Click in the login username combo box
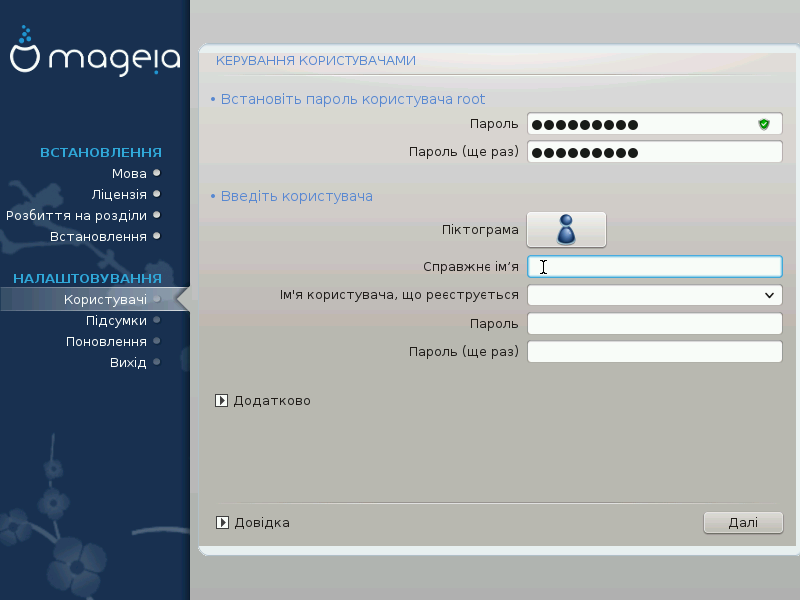This screenshot has width=800, height=600. 642,295
